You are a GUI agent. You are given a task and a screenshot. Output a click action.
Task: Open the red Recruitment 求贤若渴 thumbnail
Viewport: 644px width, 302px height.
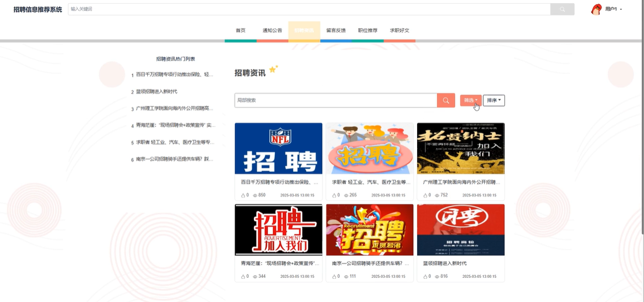tap(370, 230)
